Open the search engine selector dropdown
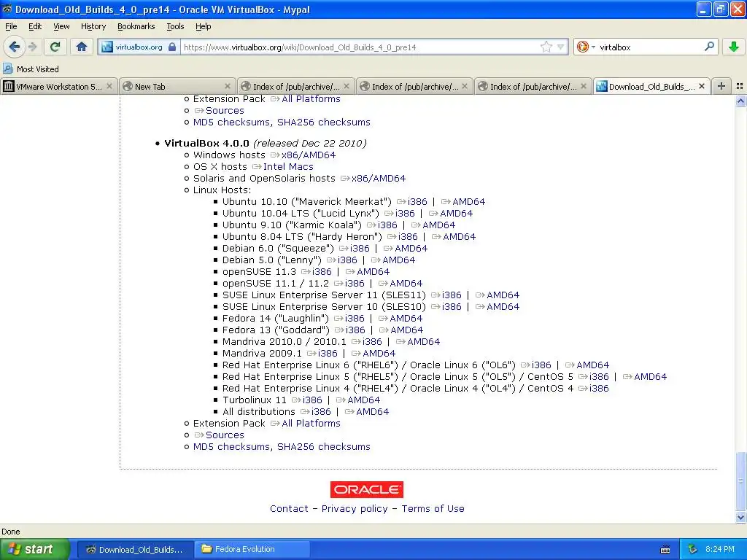This screenshot has width=747, height=560. 586,47
